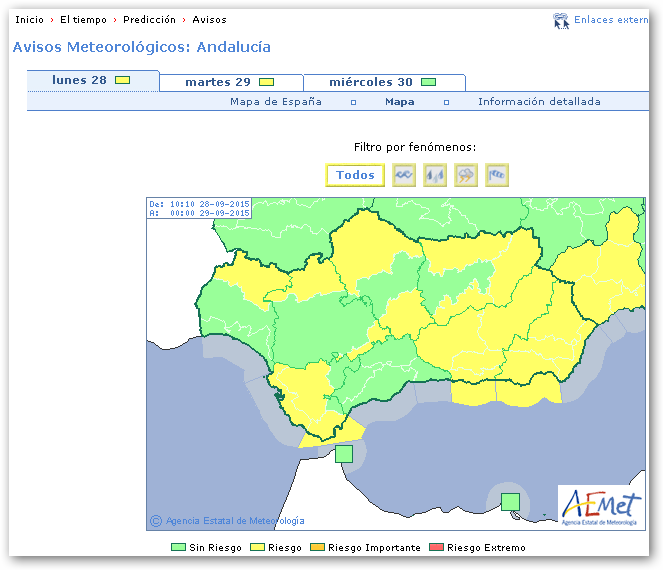
Task: Open Información detallada view
Action: [x=539, y=102]
